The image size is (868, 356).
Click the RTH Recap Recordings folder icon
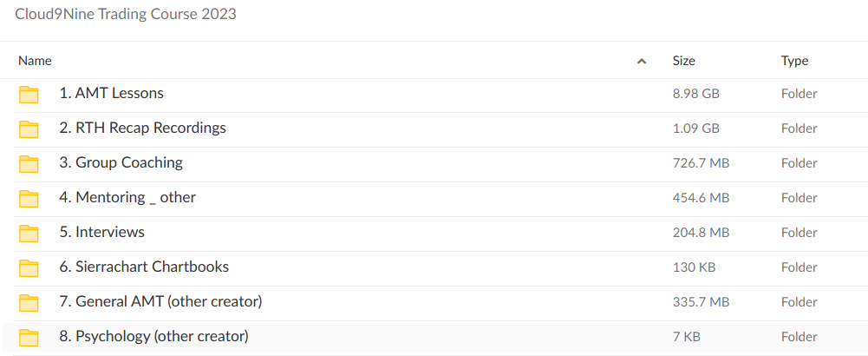point(29,129)
